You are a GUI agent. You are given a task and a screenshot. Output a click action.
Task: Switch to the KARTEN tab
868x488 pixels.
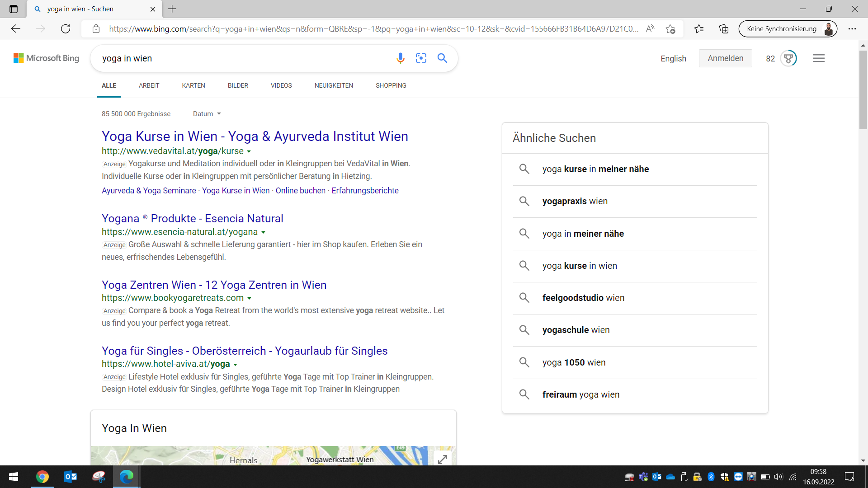(x=193, y=85)
